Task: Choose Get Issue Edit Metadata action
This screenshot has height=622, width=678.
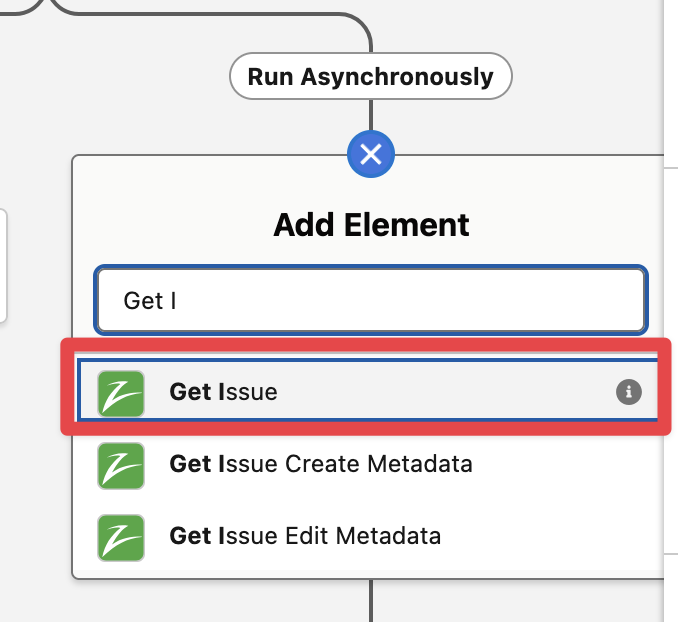Action: 305,536
